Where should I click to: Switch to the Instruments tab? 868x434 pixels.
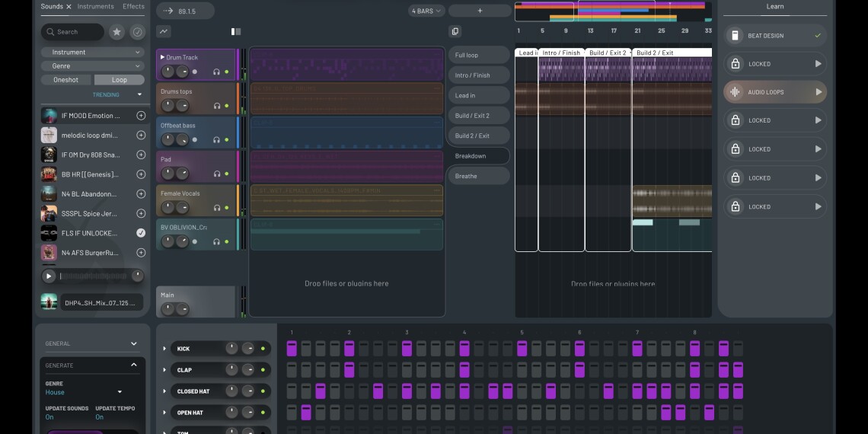point(96,7)
